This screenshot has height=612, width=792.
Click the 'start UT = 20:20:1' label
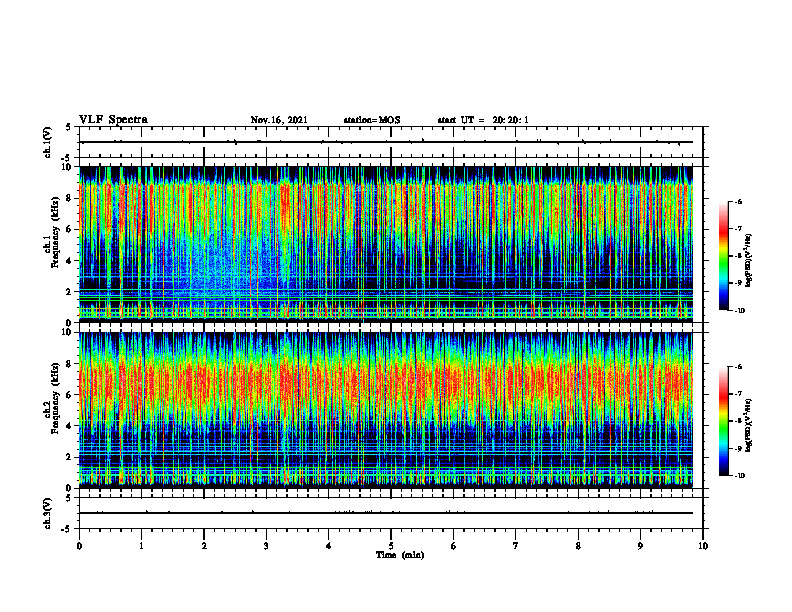click(483, 120)
